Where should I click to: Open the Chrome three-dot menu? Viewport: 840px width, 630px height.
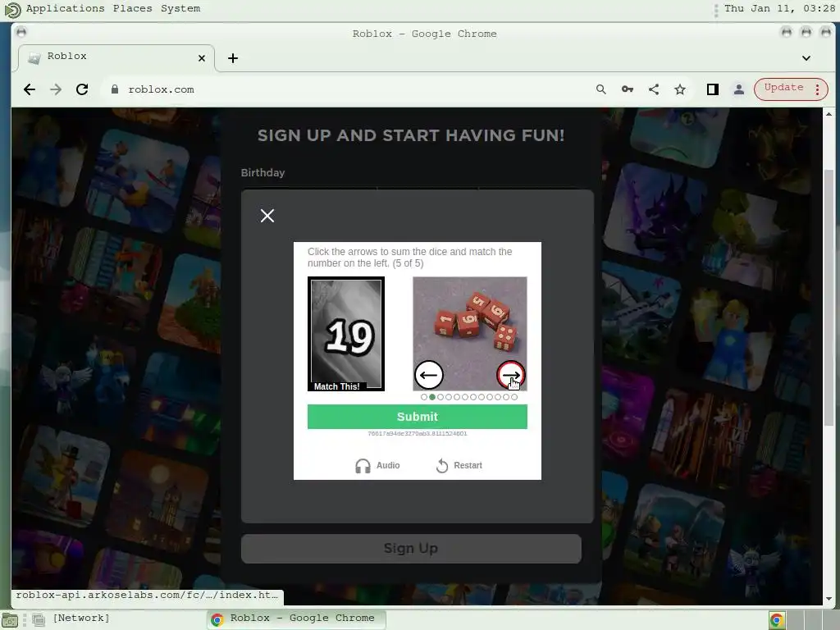coord(818,89)
